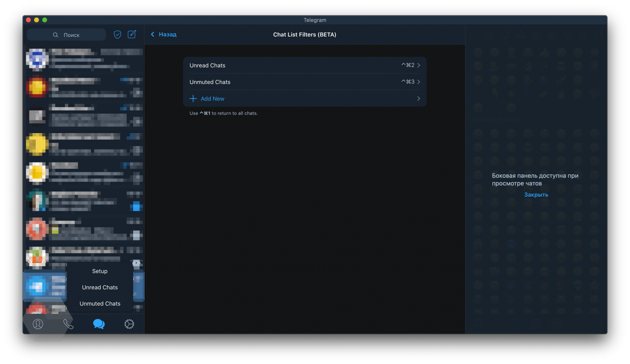Click the plus icon beside Add New
The image size is (630, 364).
click(193, 99)
